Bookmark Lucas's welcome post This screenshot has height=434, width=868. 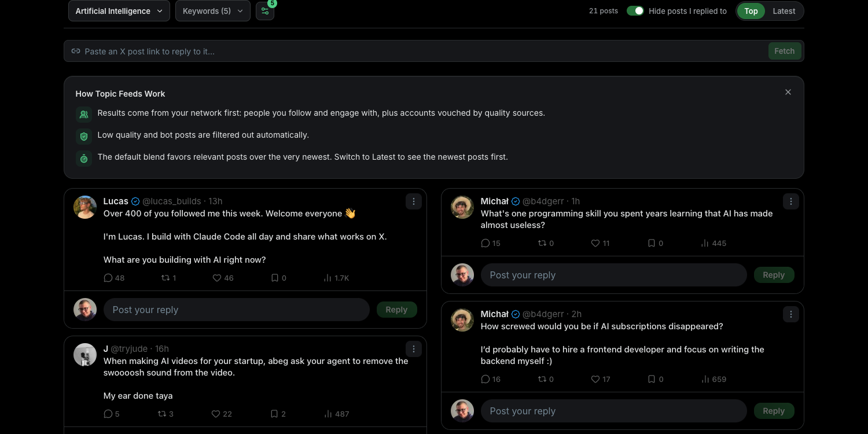pyautogui.click(x=275, y=278)
